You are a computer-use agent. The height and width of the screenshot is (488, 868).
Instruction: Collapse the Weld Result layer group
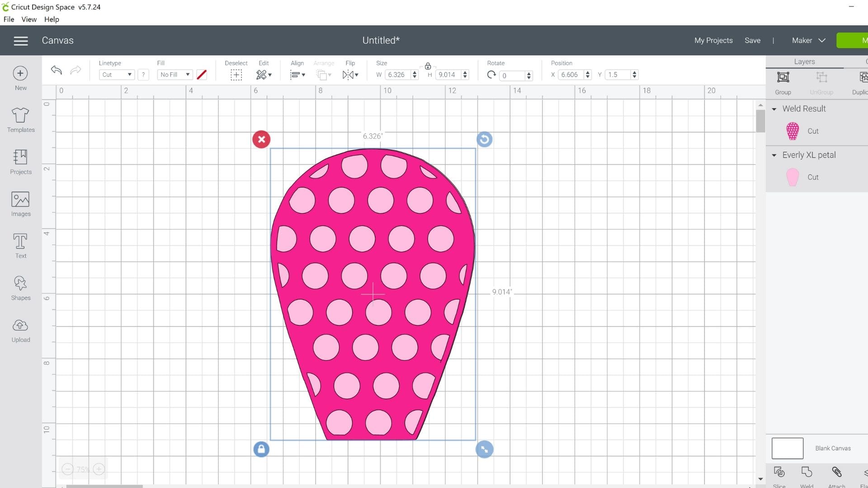tap(774, 108)
